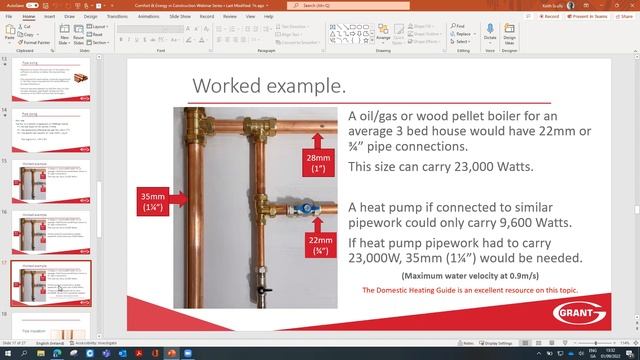The width and height of the screenshot is (640, 360).
Task: Open Windows Start menu
Action: pos(7,353)
